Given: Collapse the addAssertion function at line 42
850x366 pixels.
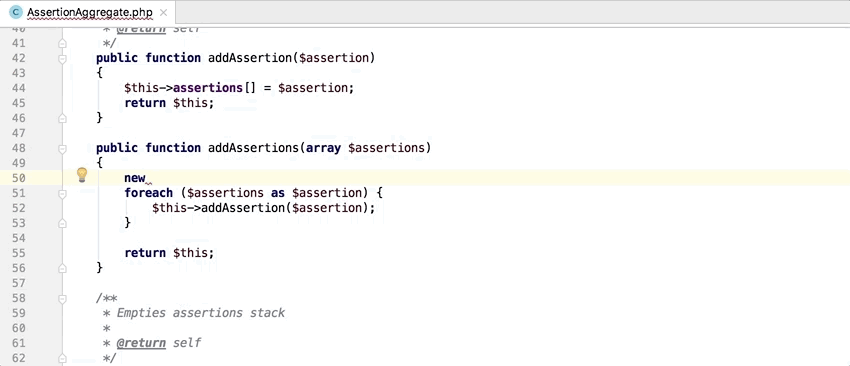Looking at the screenshot, I should (x=62, y=58).
